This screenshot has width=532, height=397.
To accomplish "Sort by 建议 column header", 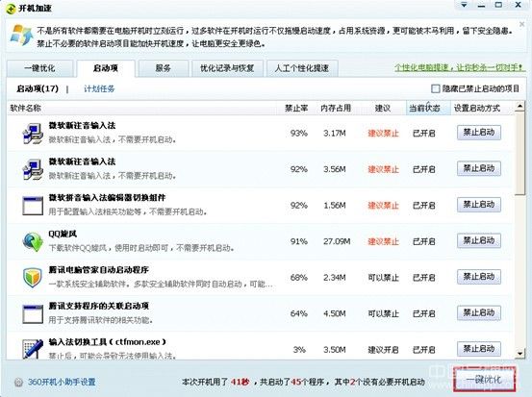I will [383, 109].
